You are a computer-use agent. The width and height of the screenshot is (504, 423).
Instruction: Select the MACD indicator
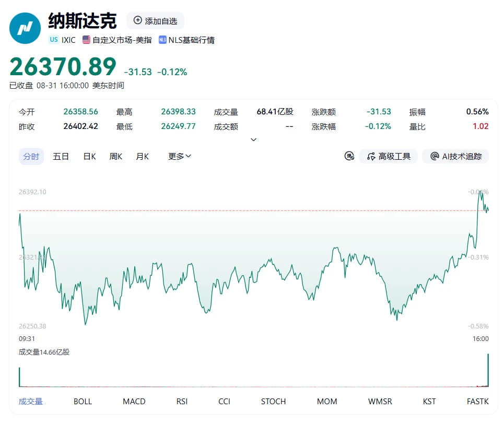(134, 402)
